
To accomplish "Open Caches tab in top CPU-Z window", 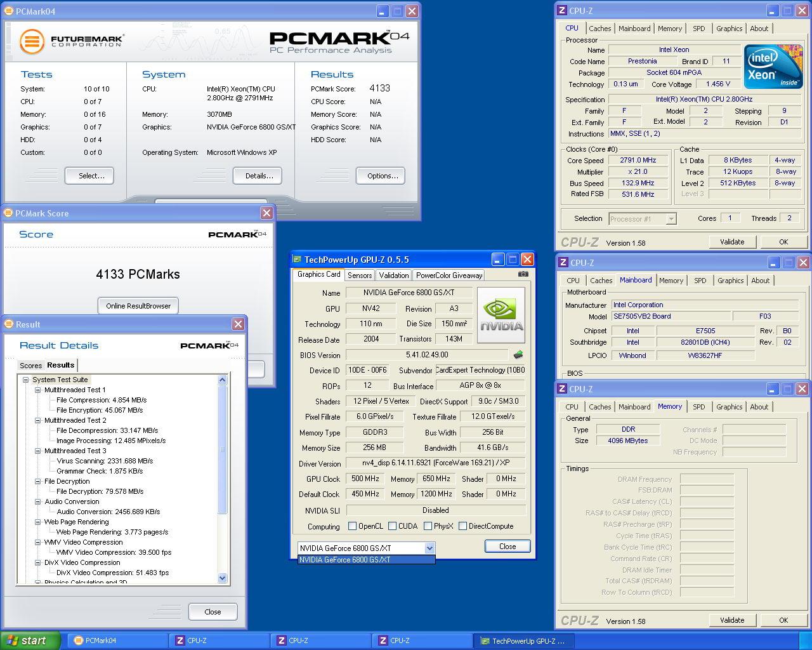I will click(x=599, y=29).
